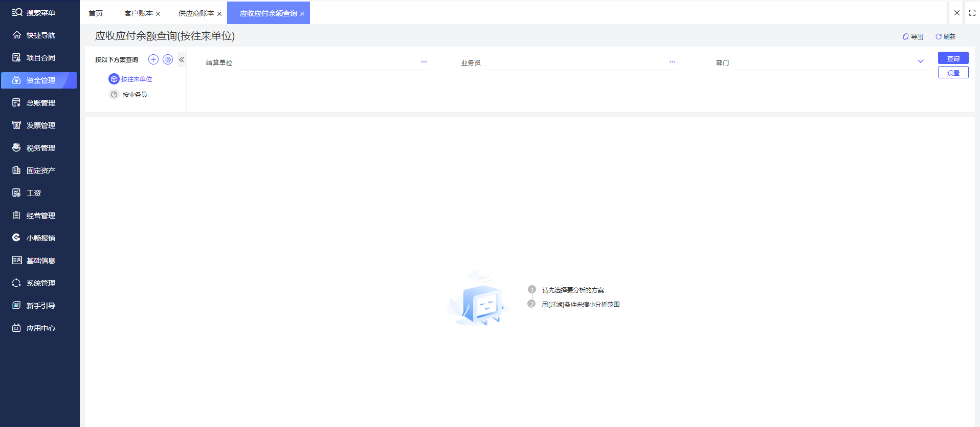Image resolution: width=980 pixels, height=427 pixels.
Task: Click 用[过滤]条件来缩小分析范围 hint text
Action: click(581, 305)
